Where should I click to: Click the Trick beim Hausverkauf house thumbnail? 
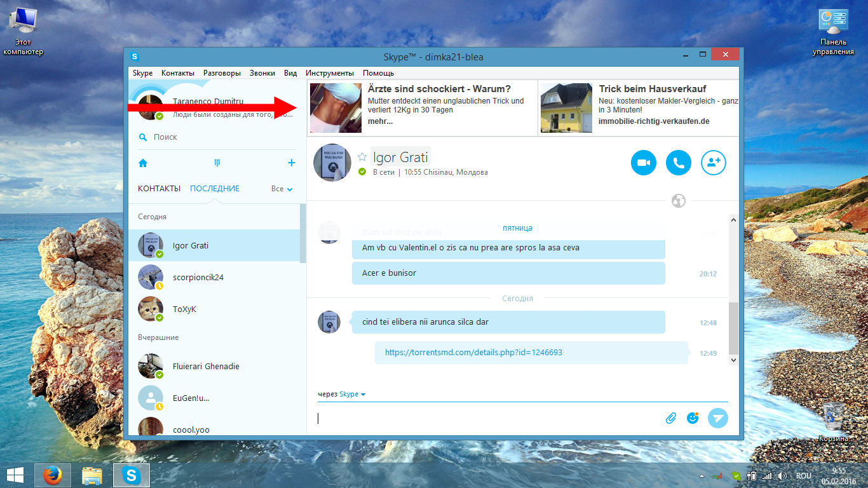tap(566, 107)
